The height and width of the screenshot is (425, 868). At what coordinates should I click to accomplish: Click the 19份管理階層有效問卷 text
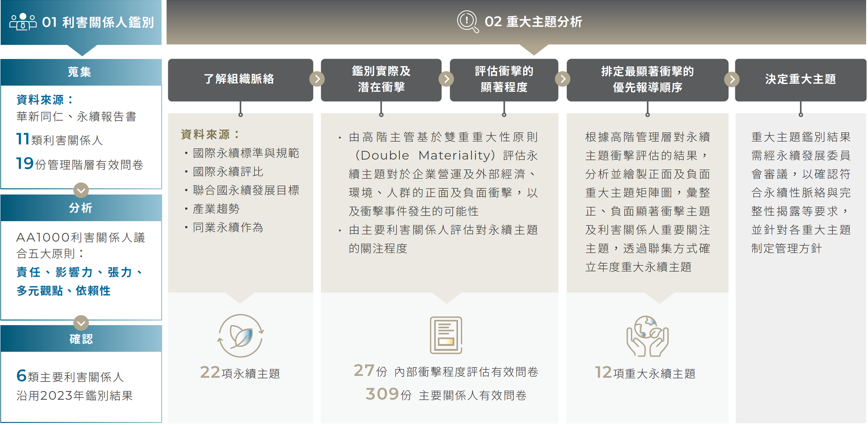pyautogui.click(x=80, y=164)
